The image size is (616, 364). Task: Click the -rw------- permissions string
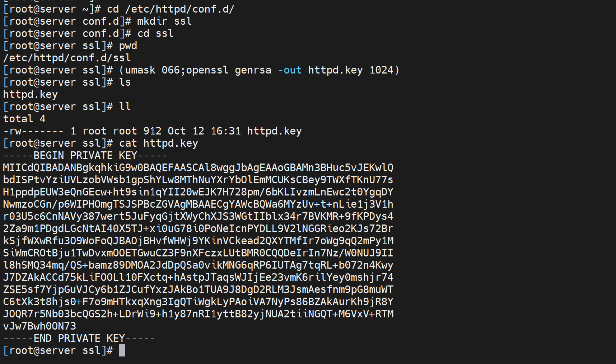[x=33, y=131]
